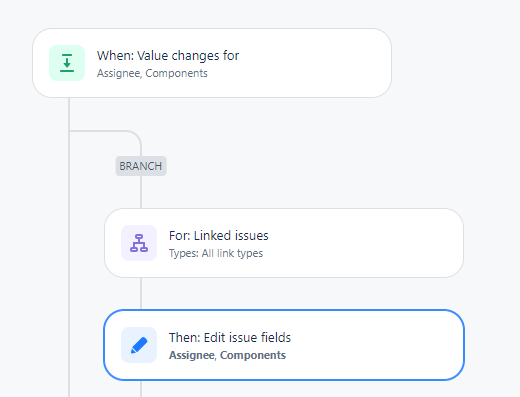Open the 'Then: Edit issue fields' title
Screen dimensions: 520x397
(230, 338)
